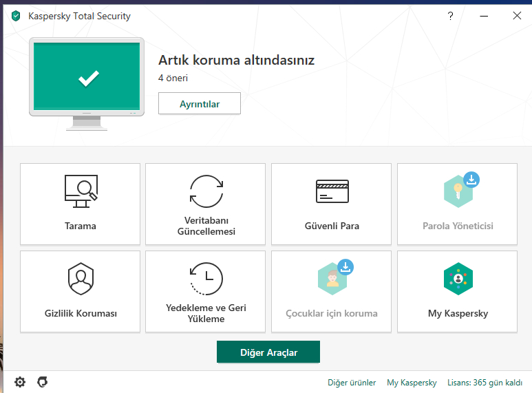Open the My Kaspersky footer link

[412, 383]
